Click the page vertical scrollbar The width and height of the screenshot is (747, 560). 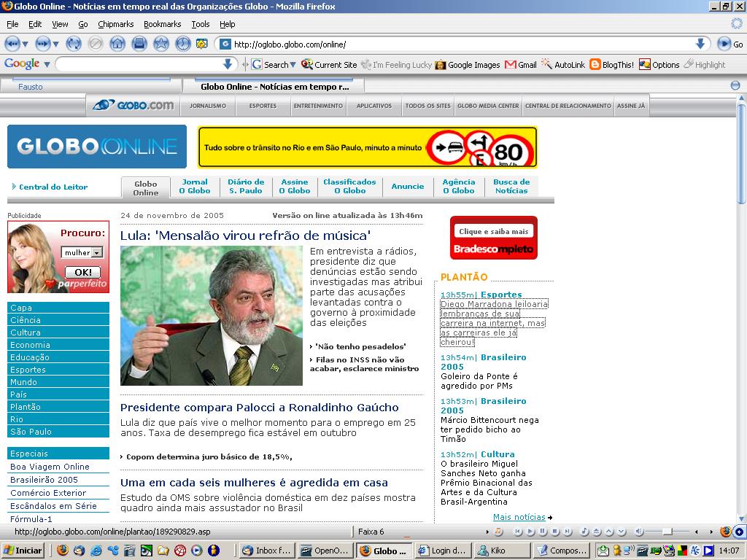(741, 153)
